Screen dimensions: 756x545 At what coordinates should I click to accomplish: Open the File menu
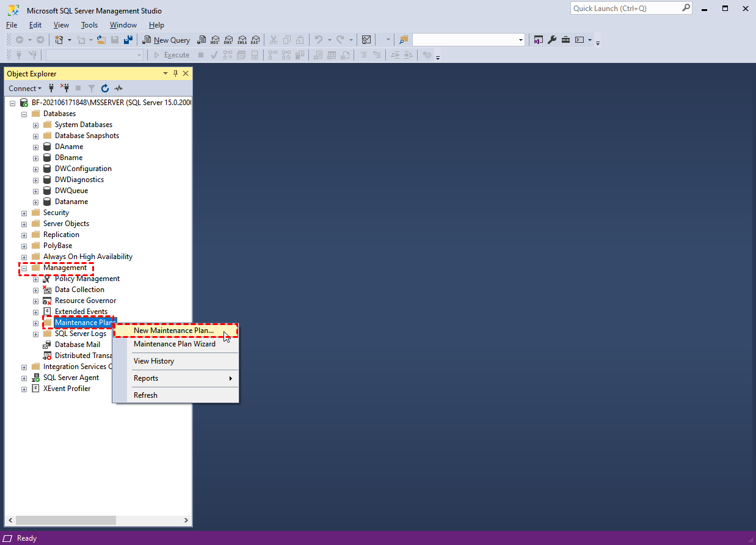tap(12, 25)
